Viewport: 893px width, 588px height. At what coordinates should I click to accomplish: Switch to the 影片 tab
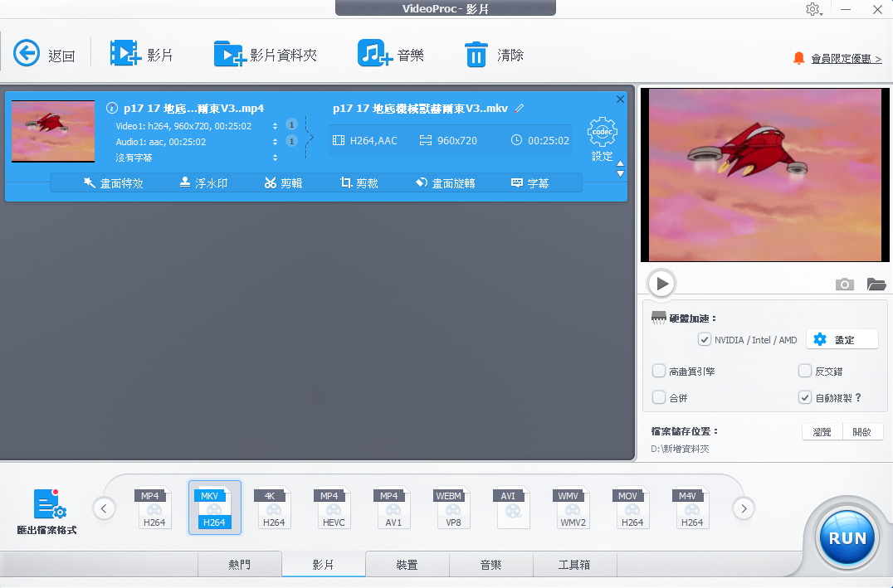click(x=324, y=564)
